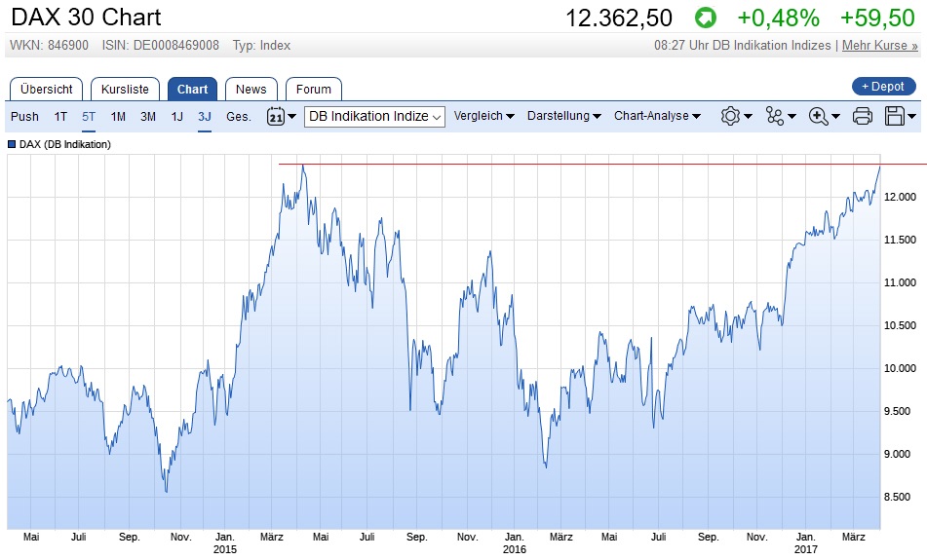927x560 pixels.
Task: Click the zoom magnifier icon
Action: click(819, 117)
